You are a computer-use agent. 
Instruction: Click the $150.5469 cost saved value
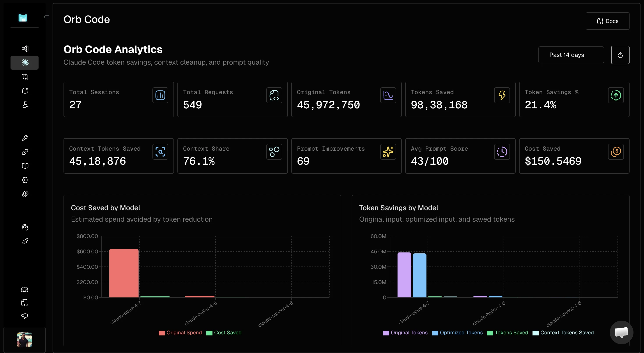553,161
